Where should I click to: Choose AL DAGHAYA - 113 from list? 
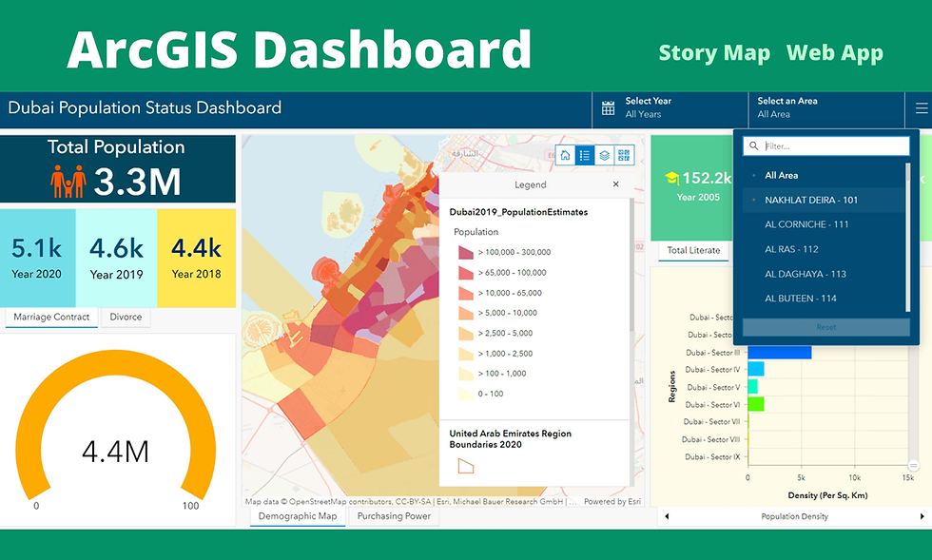coord(824,274)
